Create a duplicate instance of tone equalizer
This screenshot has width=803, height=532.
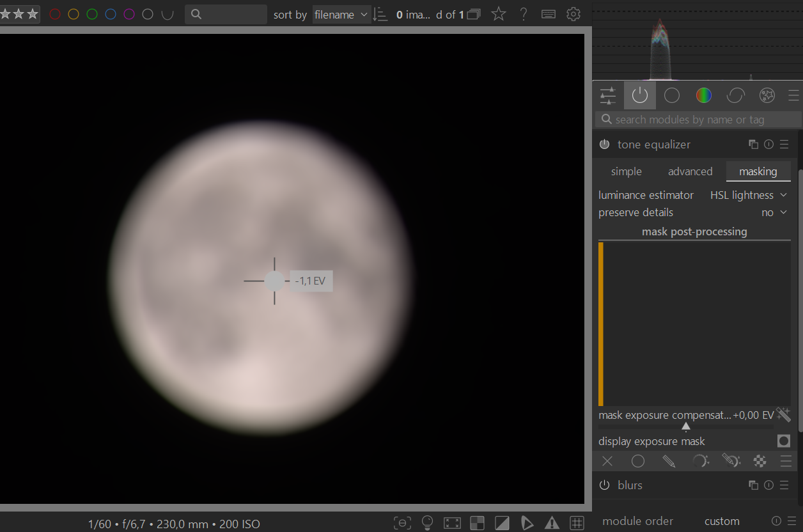point(753,145)
